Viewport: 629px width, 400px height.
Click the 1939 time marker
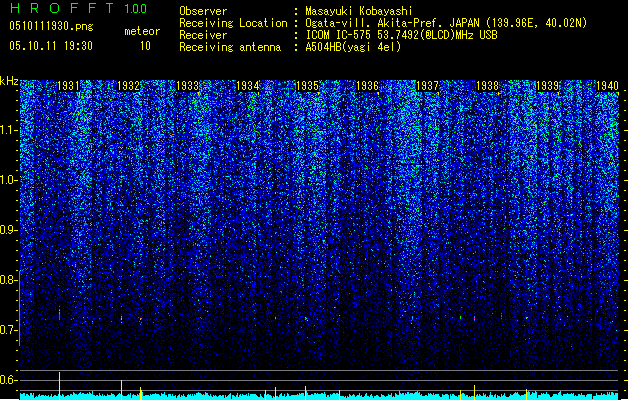point(548,86)
